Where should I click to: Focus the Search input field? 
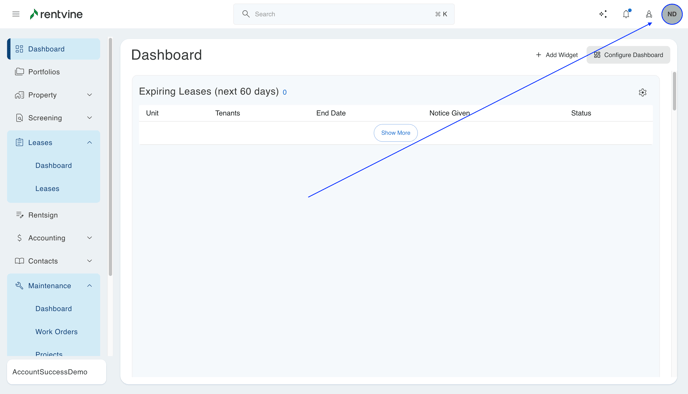click(x=344, y=14)
